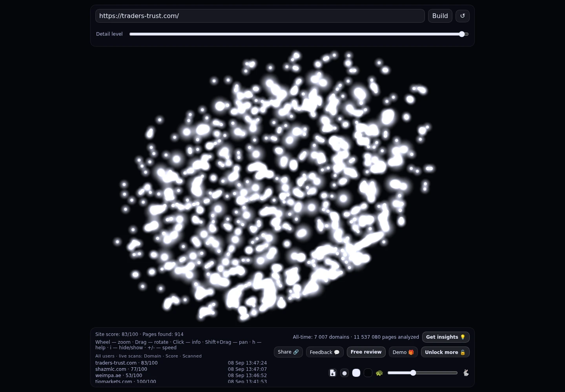Adjust the Detail level slider
The width and height of the screenshot is (565, 392).
coord(299,34)
